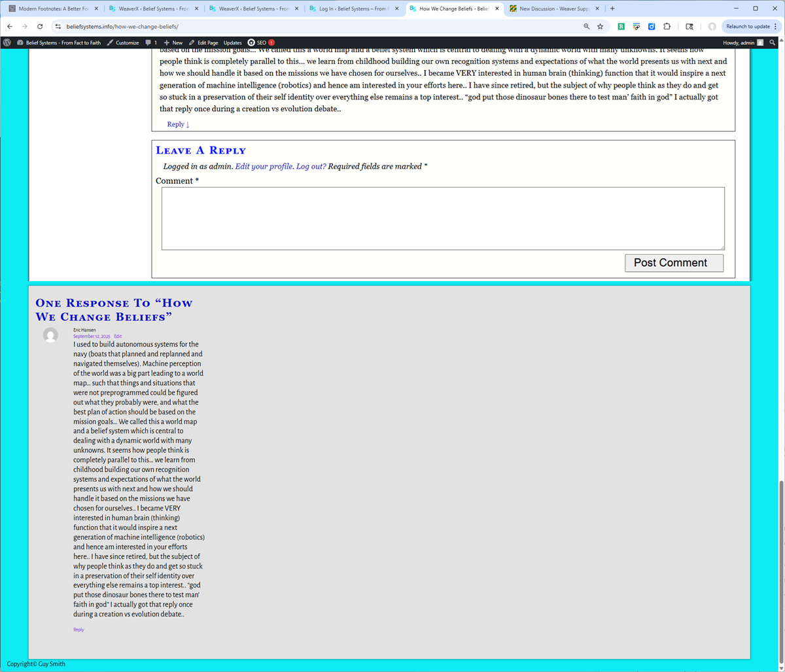The height and width of the screenshot is (672, 785).
Task: Click the WordPress logo in admin bar
Action: 7,42
